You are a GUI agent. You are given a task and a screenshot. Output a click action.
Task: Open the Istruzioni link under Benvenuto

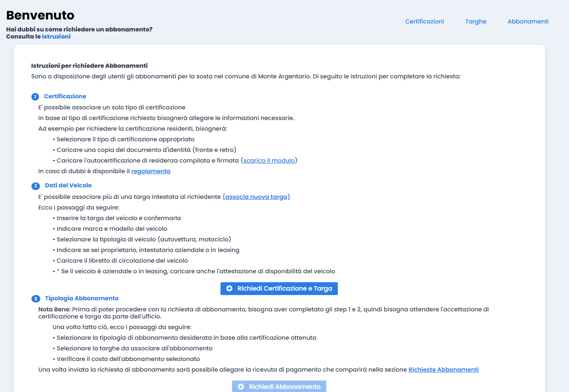point(56,37)
